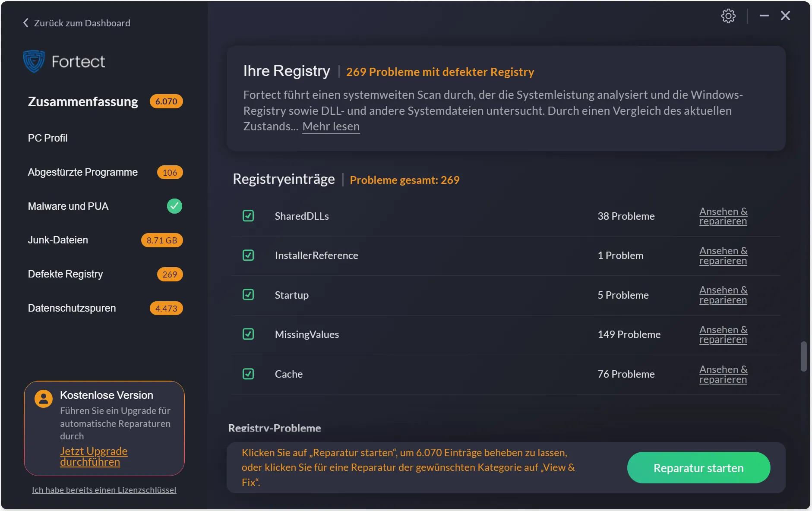This screenshot has width=812, height=511.
Task: Expand description with Mehr lesen
Action: pyautogui.click(x=331, y=126)
